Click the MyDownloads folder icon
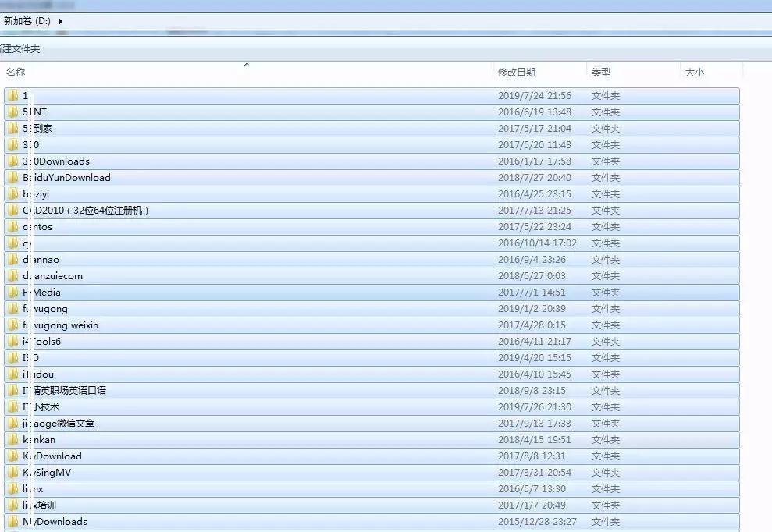The image size is (772, 532). 13,522
